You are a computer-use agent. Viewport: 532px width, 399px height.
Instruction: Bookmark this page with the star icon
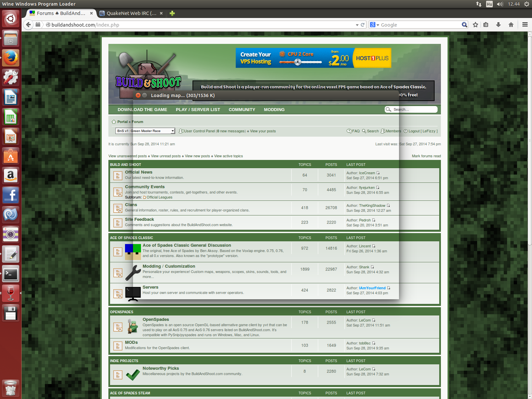[x=475, y=25]
